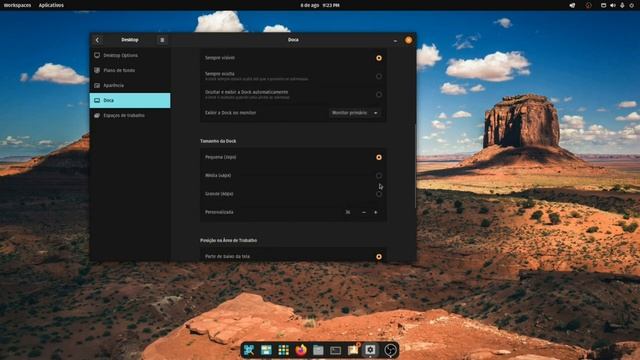Image resolution: width=640 pixels, height=360 pixels.
Task: Click the Exibir a Dock no monitor label
Action: tap(231, 113)
